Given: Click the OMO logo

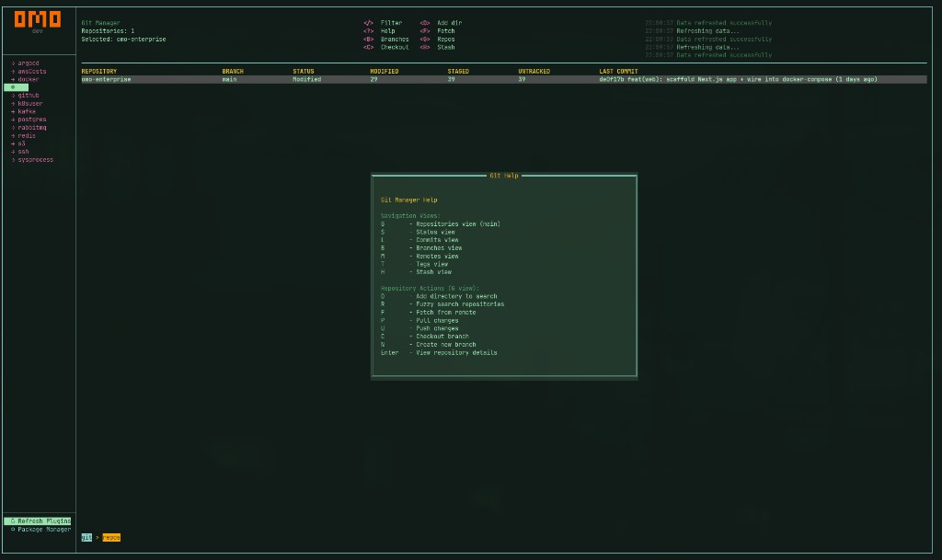Looking at the screenshot, I should [x=37, y=19].
